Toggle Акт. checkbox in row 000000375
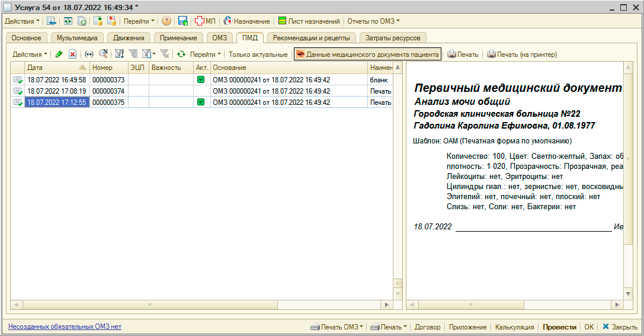Viewport: 644px width, 336px height. coord(201,102)
